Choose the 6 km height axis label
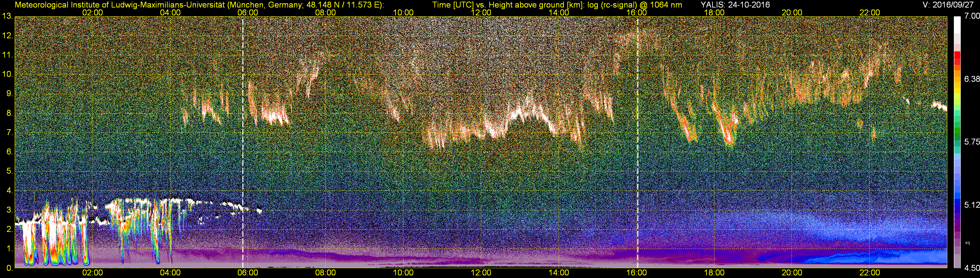 click(x=9, y=152)
